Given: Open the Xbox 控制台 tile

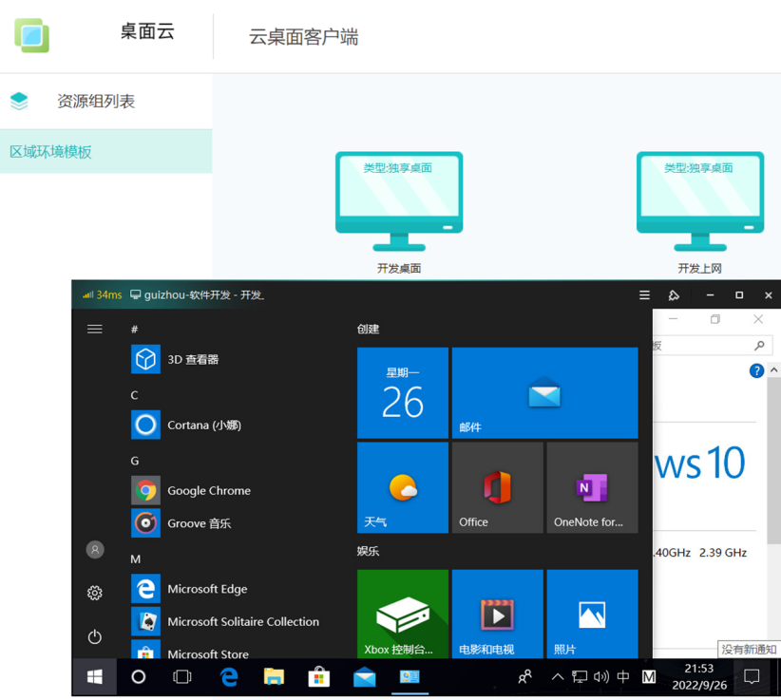Looking at the screenshot, I should coord(403,614).
